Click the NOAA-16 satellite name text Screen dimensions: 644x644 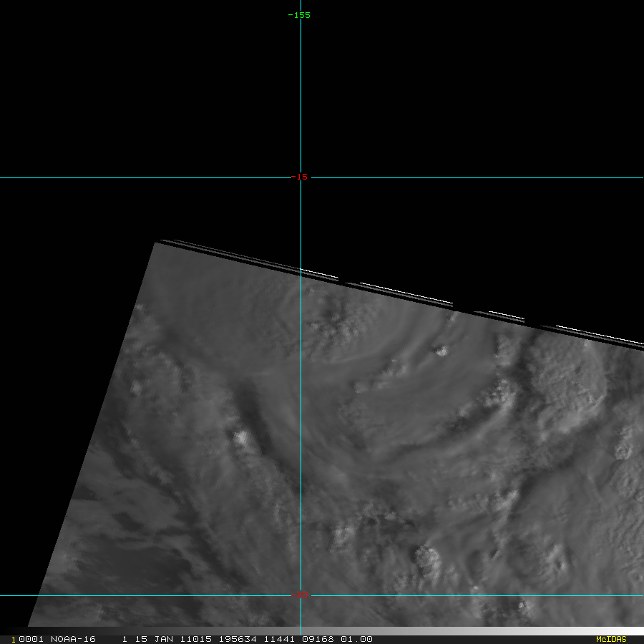pos(72,639)
